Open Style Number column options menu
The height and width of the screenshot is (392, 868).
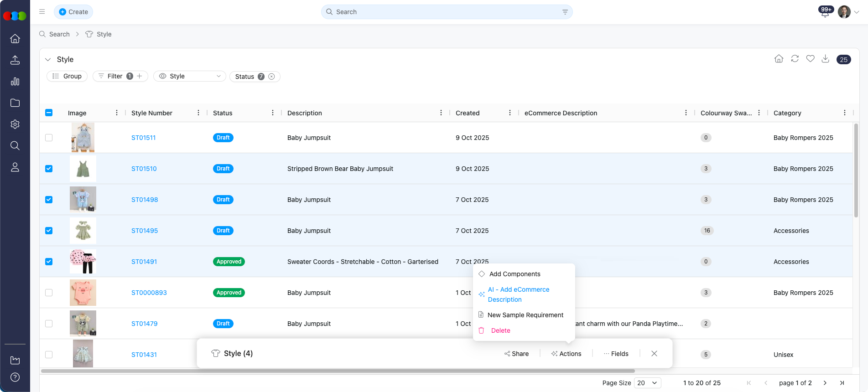coord(198,113)
